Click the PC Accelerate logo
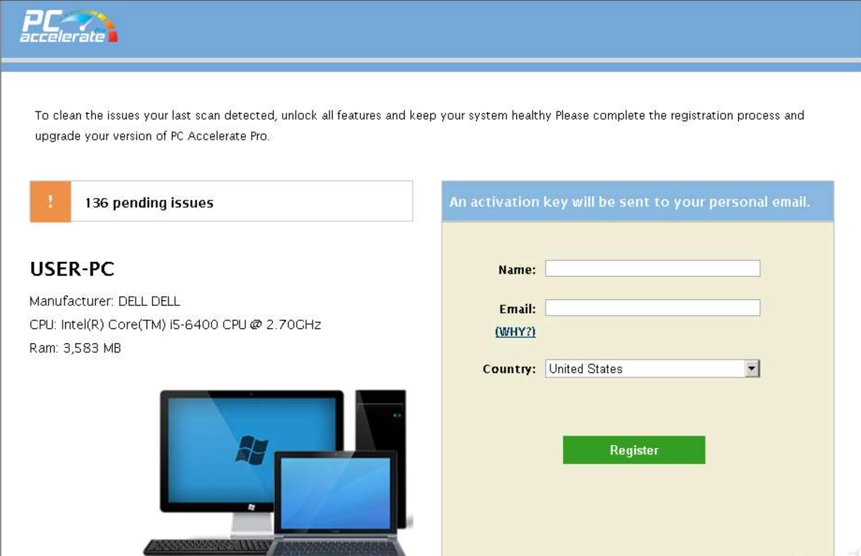 (x=69, y=27)
